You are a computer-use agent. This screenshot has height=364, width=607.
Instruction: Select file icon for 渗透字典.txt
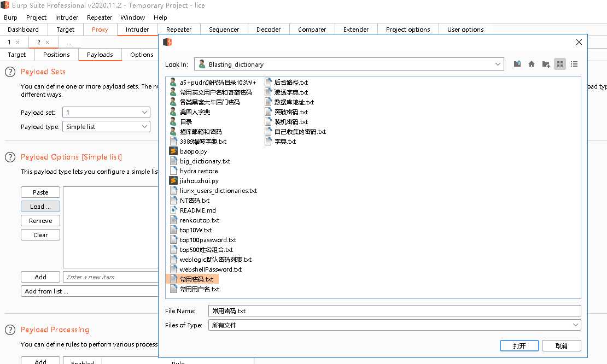point(269,92)
